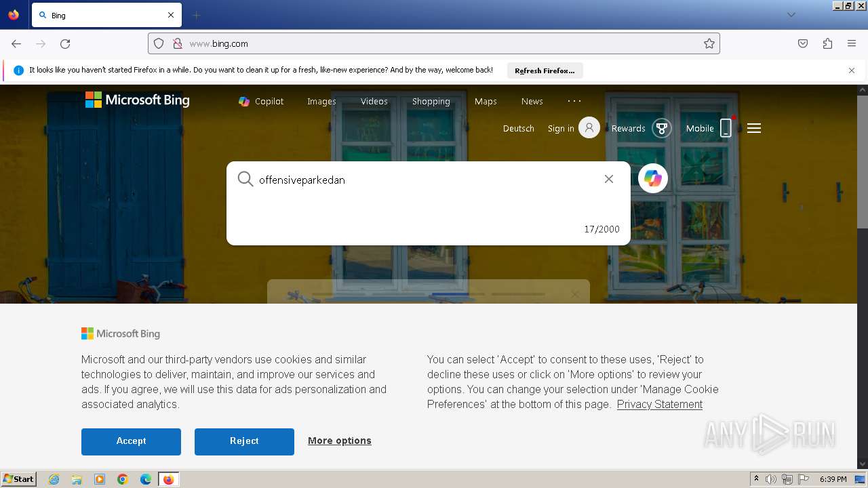Viewport: 868px width, 488px height.
Task: Go to Shopping in Bing nav
Action: pyautogui.click(x=431, y=101)
